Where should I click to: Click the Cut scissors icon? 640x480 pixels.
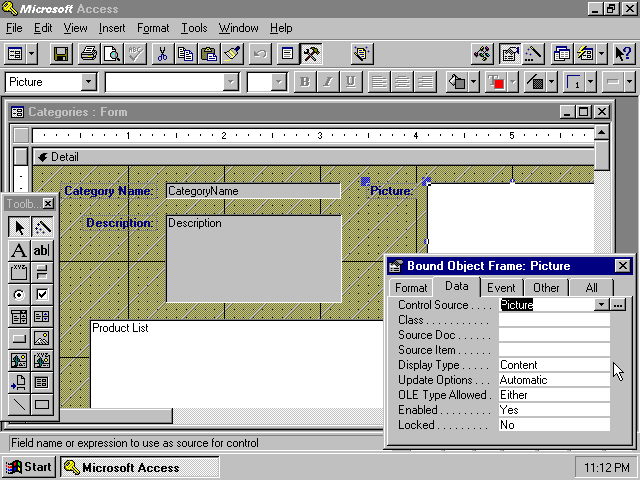coord(162,54)
